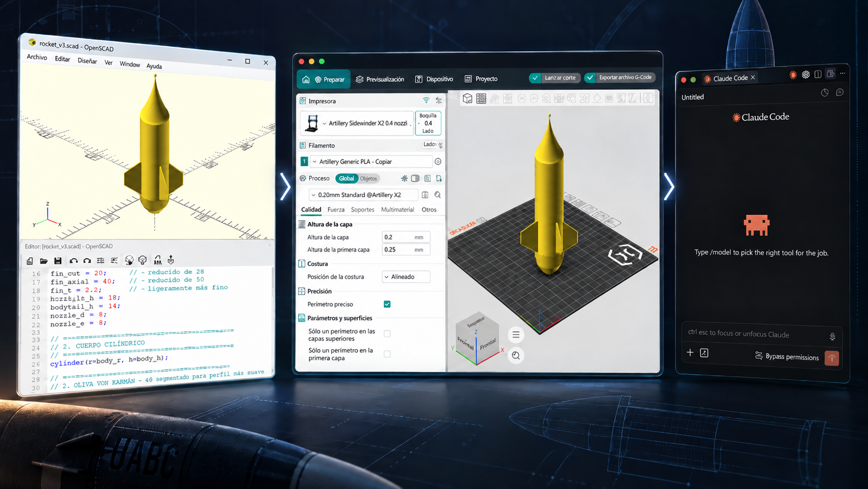868x489 pixels.
Task: Click the save preset icon beside 0.20mm Standard
Action: pos(425,195)
